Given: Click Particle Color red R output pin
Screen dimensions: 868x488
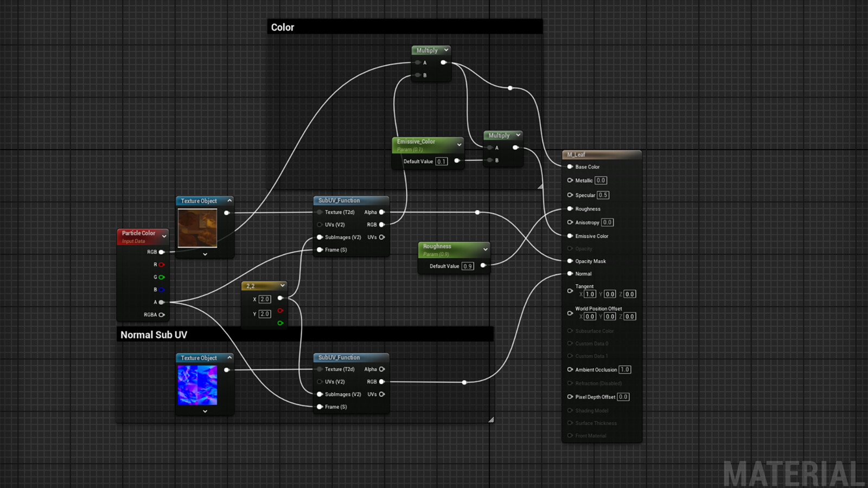Looking at the screenshot, I should coord(162,265).
